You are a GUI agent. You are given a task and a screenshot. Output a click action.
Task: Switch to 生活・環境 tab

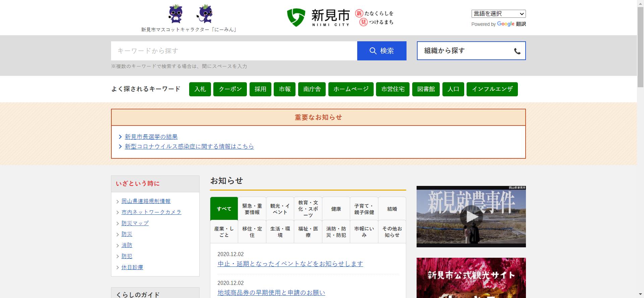tap(280, 232)
